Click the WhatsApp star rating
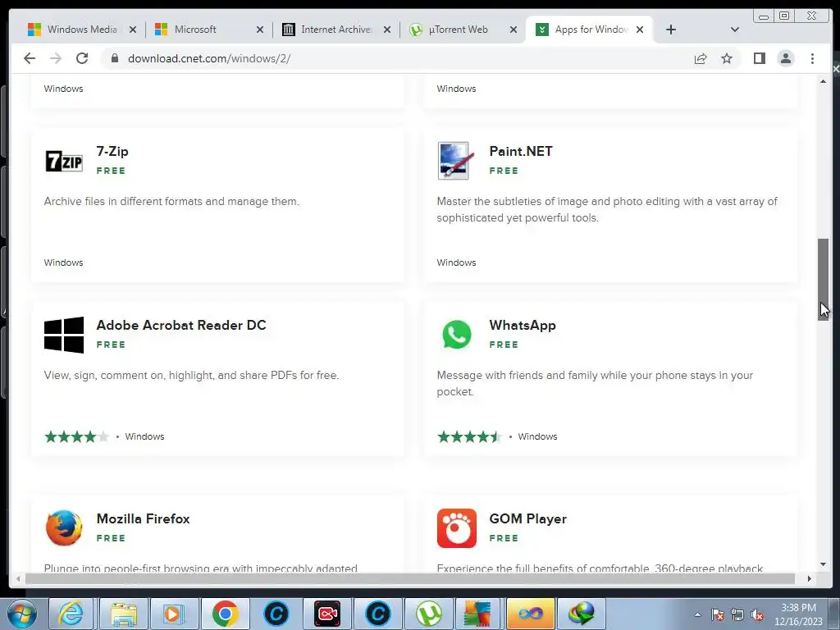This screenshot has width=840, height=630. (469, 436)
